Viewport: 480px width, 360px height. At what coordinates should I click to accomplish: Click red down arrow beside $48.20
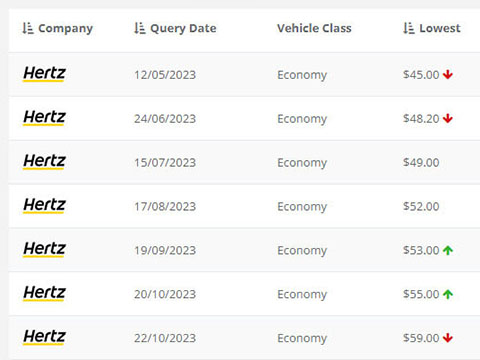coord(448,118)
